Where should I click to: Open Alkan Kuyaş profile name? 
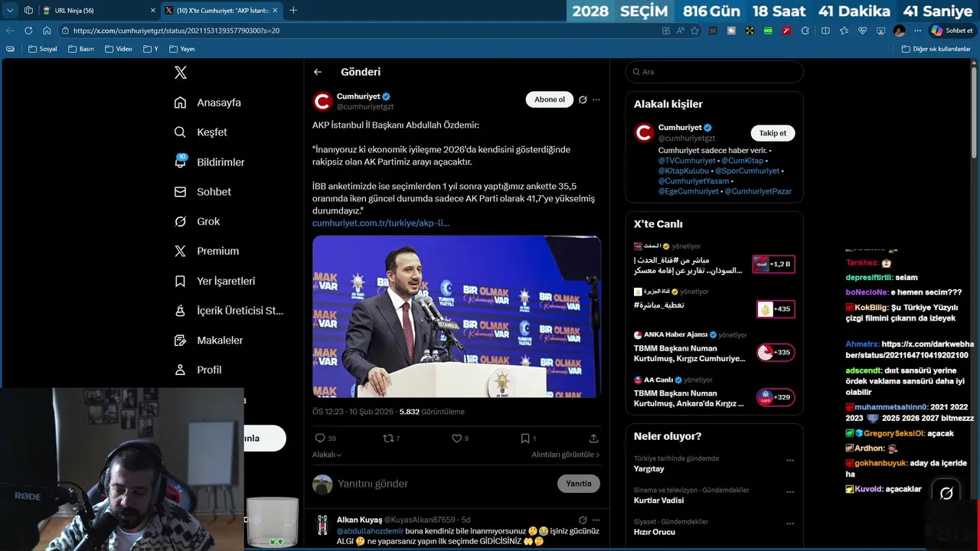(x=358, y=520)
